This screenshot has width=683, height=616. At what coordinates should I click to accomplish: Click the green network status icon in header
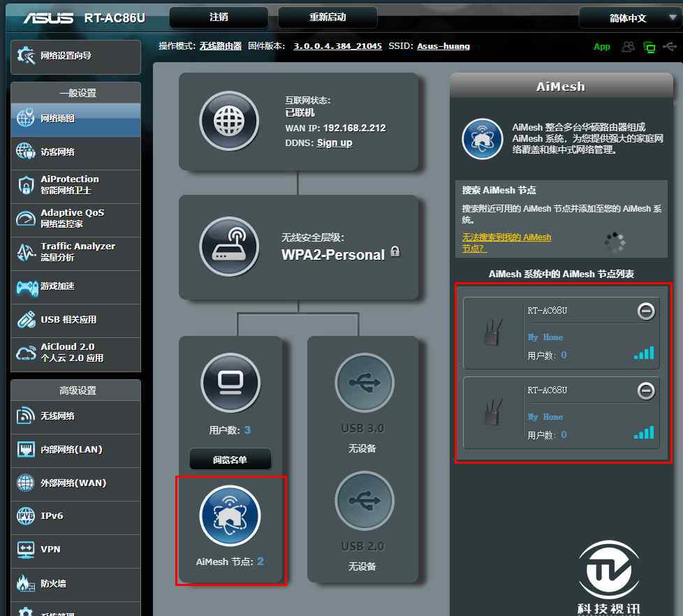pos(649,47)
